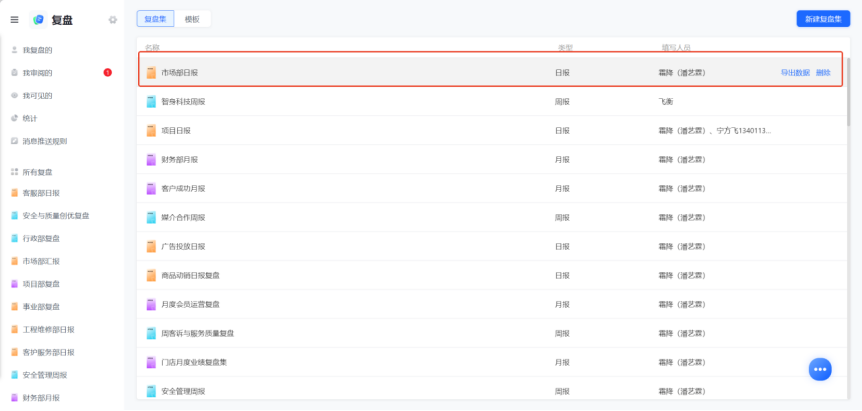Image resolution: width=862 pixels, height=411 pixels.
Task: Open 我审阅的 in the sidebar
Action: point(37,73)
